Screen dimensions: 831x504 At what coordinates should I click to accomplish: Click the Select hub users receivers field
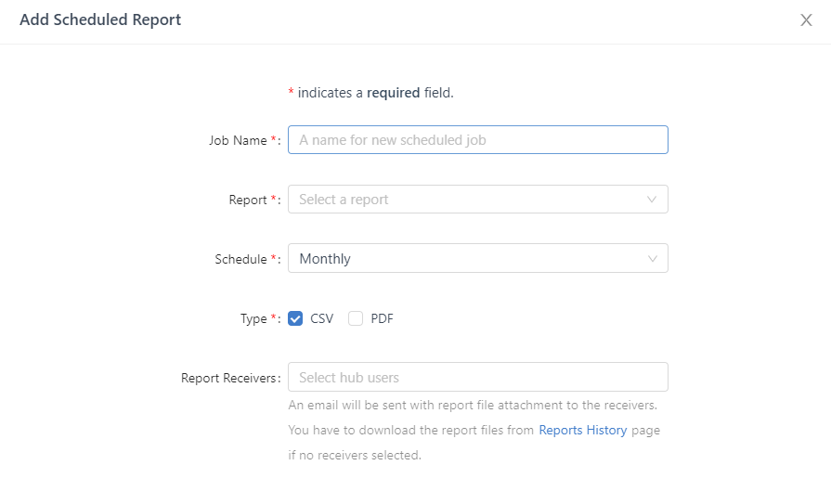(x=477, y=378)
